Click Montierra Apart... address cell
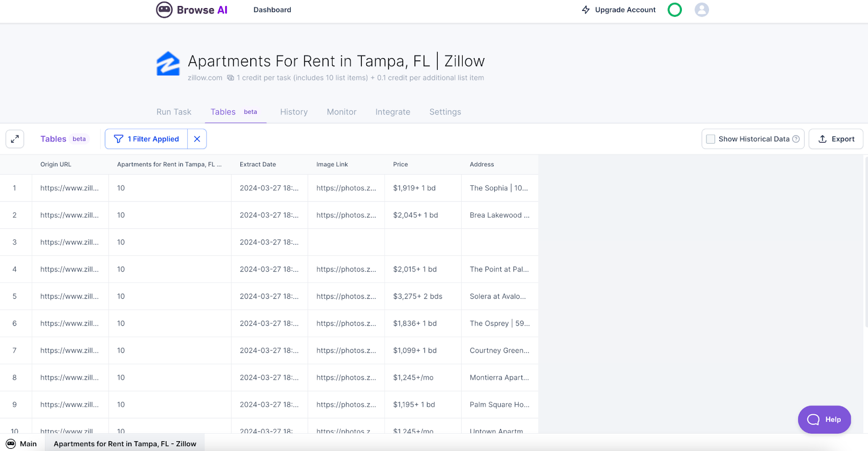Screen dimensions: 868x451 500,378
